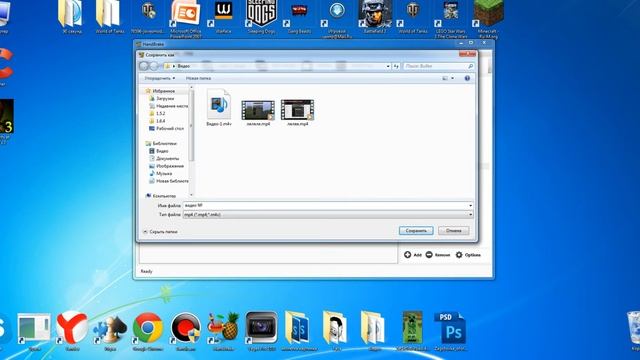640x360 pixels.
Task: Open the Microsoft Office PowerPoint 2007 shortcut
Action: tap(186, 19)
